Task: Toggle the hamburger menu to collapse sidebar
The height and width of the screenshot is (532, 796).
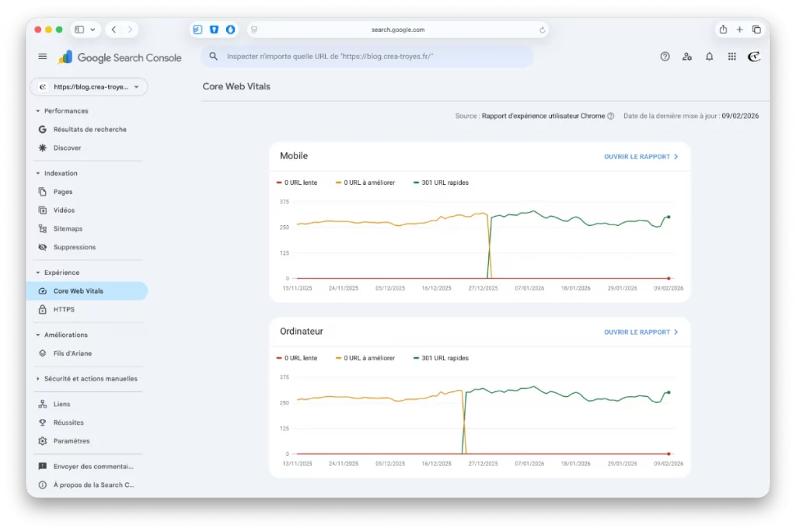Action: coord(42,56)
